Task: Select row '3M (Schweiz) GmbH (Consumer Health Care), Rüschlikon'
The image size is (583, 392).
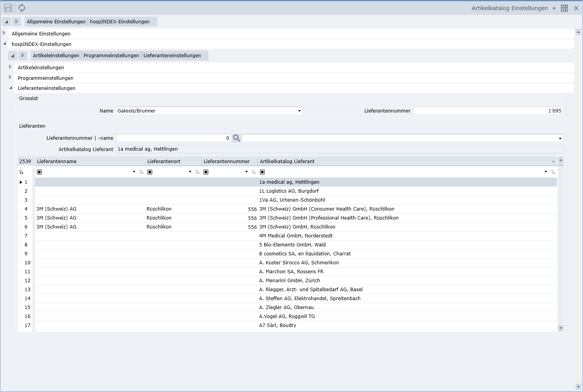Action: pyautogui.click(x=296, y=209)
